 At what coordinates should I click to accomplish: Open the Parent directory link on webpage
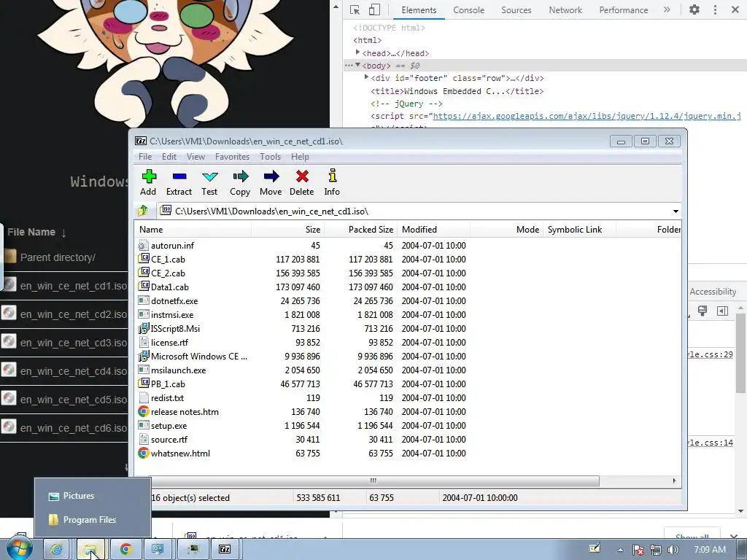(58, 257)
